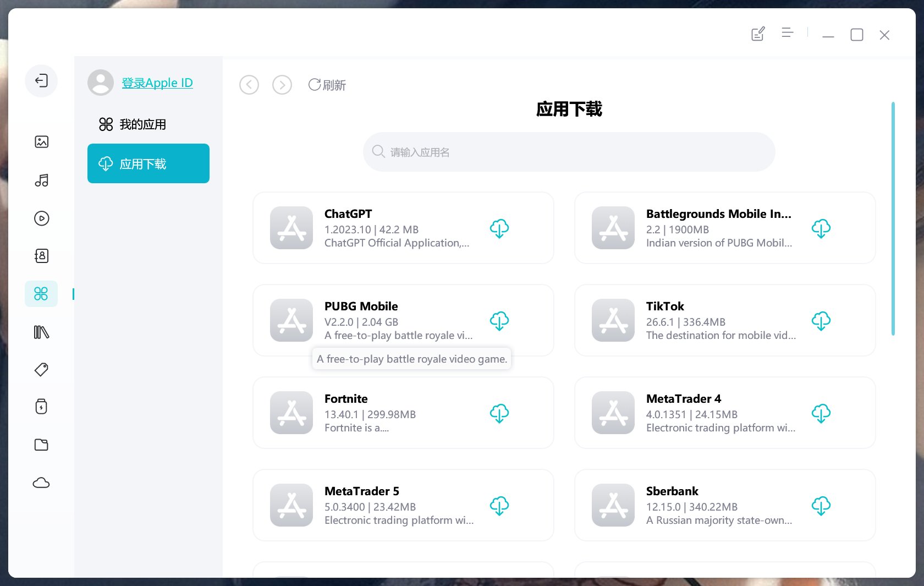Open the battery icon in sidebar

41,407
